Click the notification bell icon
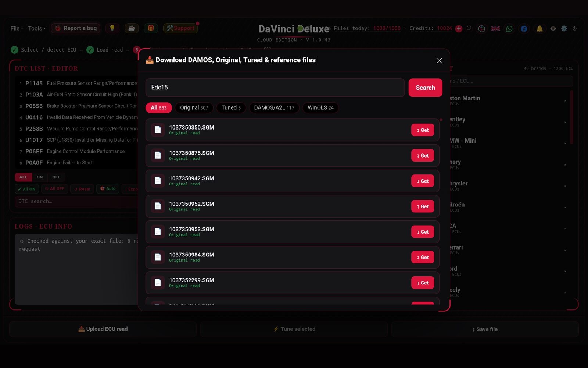The height and width of the screenshot is (368, 588). [x=539, y=28]
